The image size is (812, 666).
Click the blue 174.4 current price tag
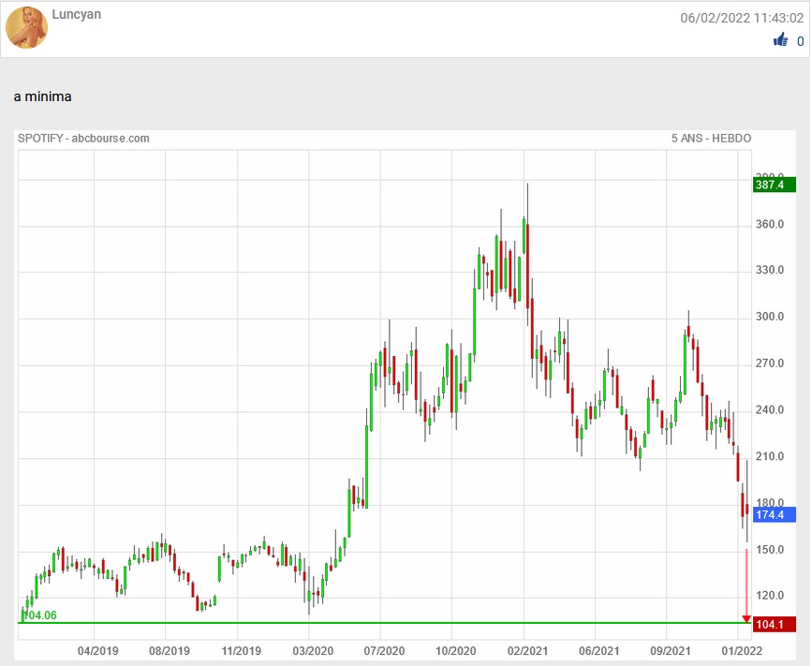[775, 515]
